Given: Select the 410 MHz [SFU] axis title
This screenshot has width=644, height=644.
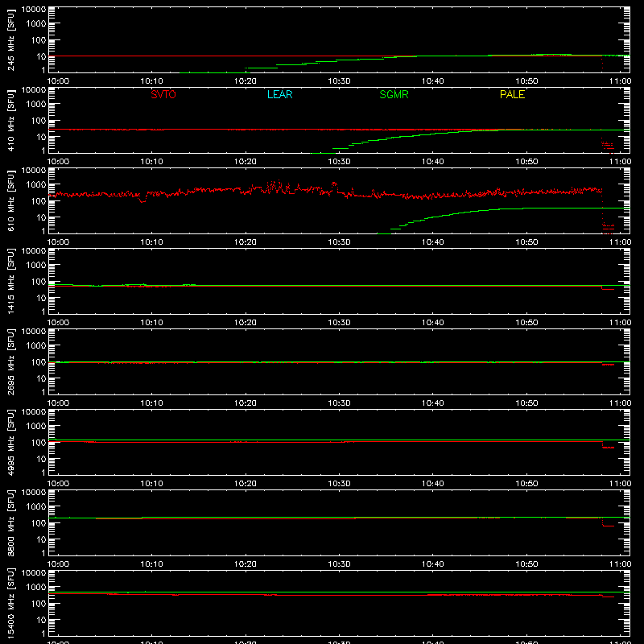Looking at the screenshot, I should coord(11,120).
